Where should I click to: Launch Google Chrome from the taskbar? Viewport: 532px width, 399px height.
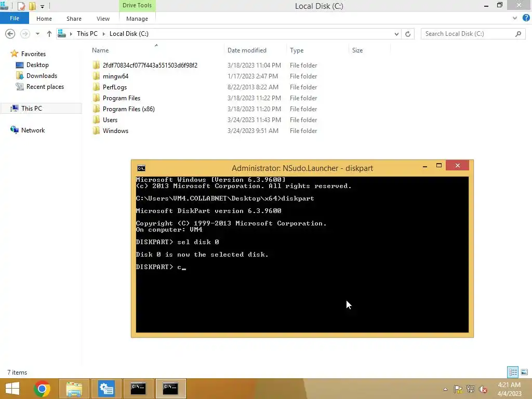(42, 389)
